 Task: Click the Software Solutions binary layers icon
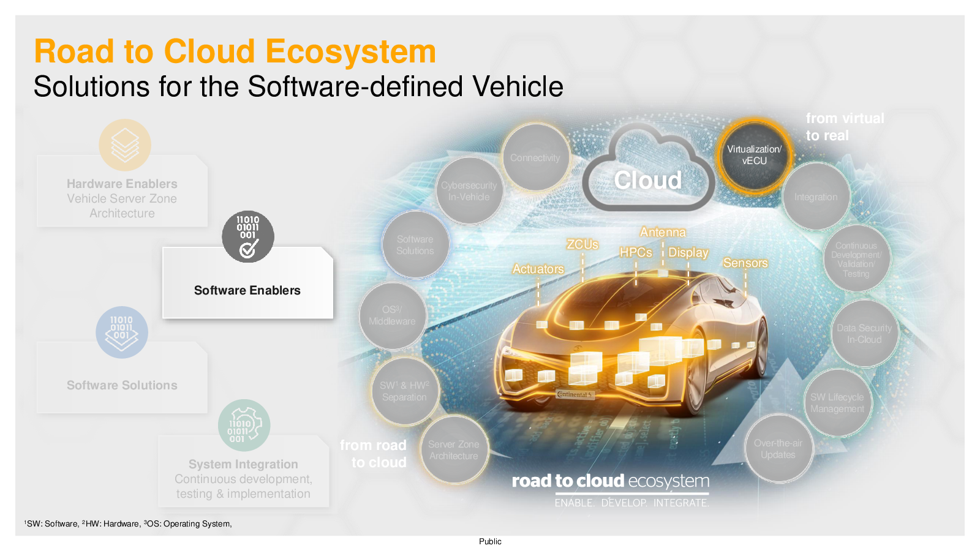122,332
